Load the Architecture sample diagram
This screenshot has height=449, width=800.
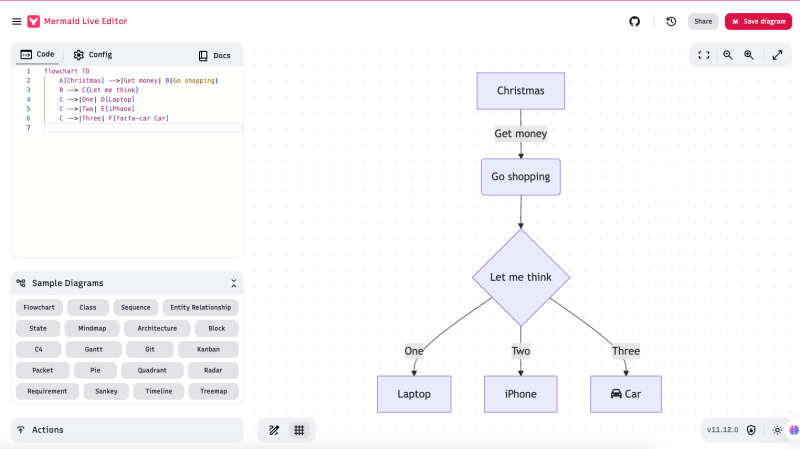pos(157,328)
